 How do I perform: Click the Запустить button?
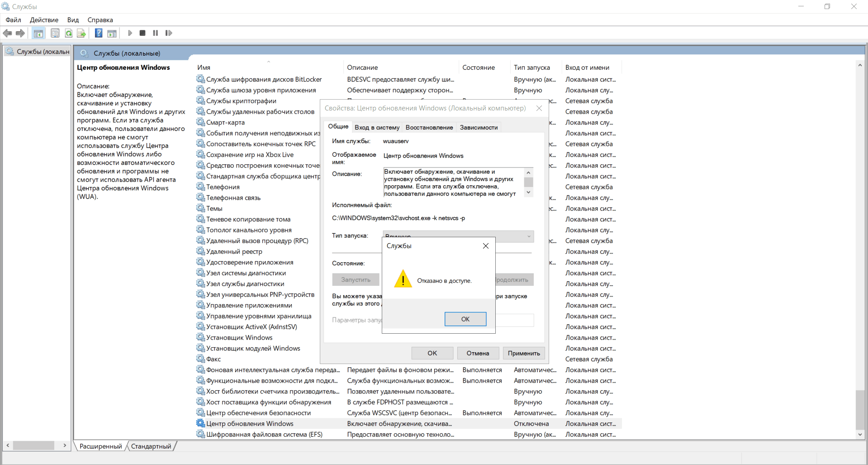coord(356,279)
